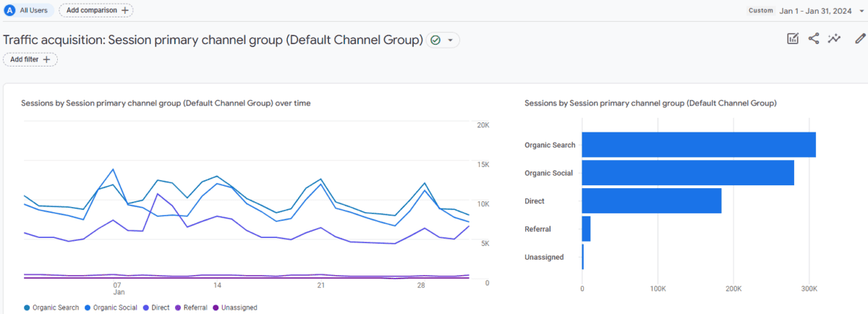Open the green check report status dropdown

443,41
